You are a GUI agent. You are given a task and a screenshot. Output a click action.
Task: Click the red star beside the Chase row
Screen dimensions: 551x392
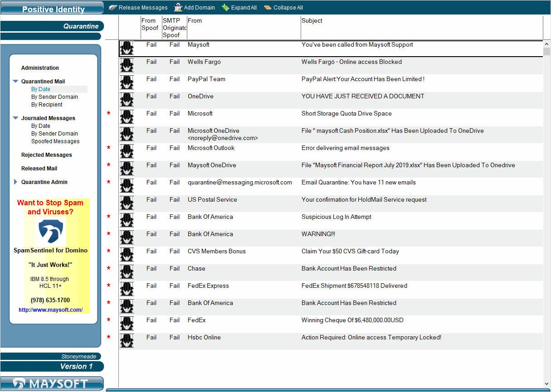(108, 268)
